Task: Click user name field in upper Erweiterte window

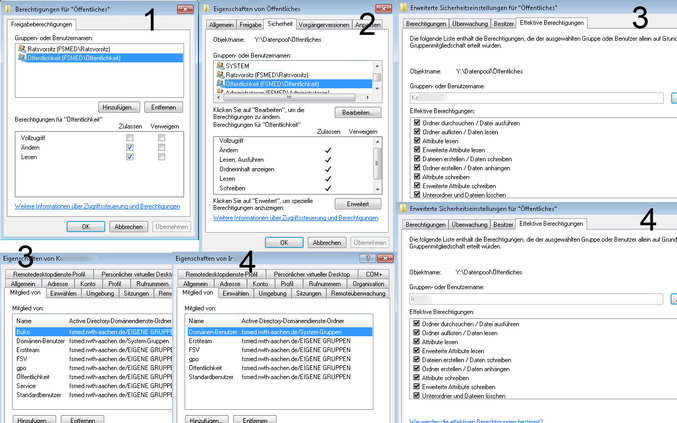Action: coord(536,98)
